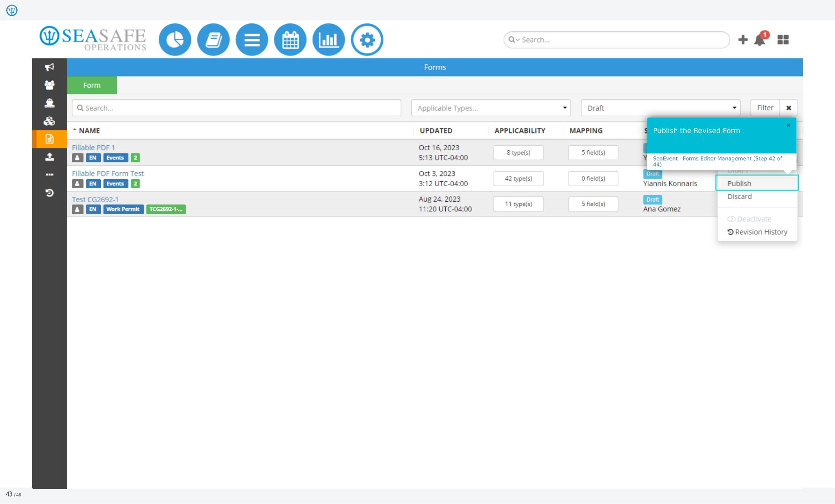Open the grid apps icon
This screenshot has height=504, width=835.
[x=783, y=40]
